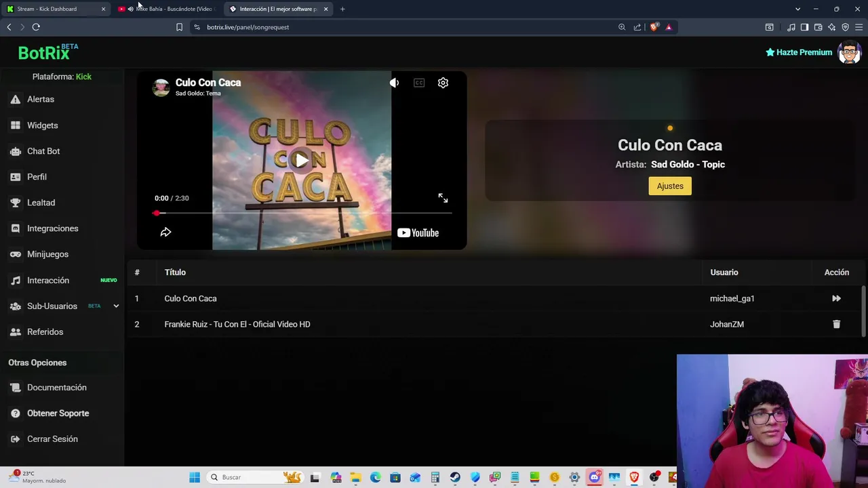Viewport: 868px width, 488px height.
Task: Click the Windows taskbar Buscar search box
Action: [x=254, y=477]
